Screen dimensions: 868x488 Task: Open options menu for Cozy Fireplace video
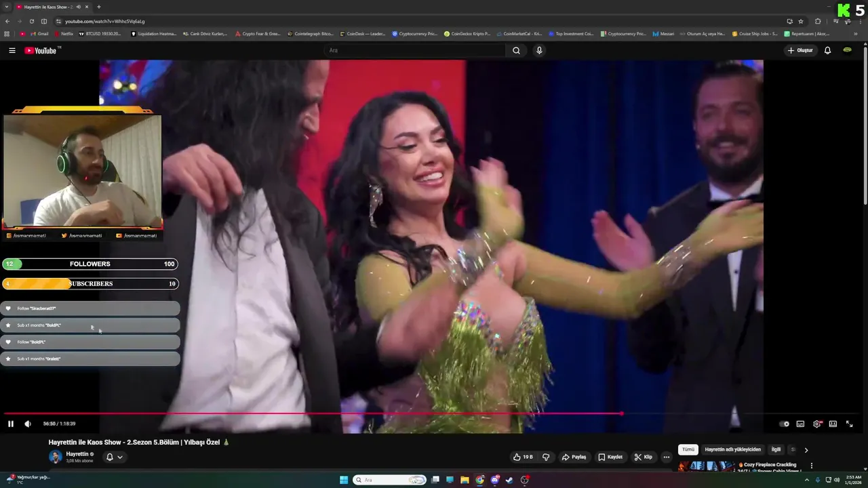pyautogui.click(x=812, y=466)
